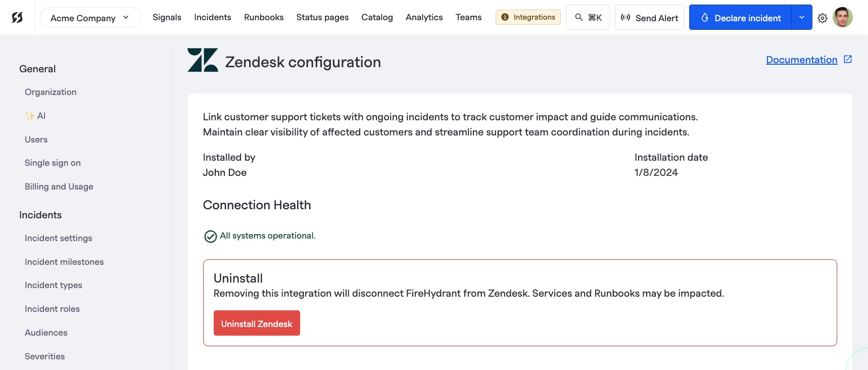Image resolution: width=868 pixels, height=370 pixels.
Task: Select Catalog in top navigation
Action: pos(377,17)
